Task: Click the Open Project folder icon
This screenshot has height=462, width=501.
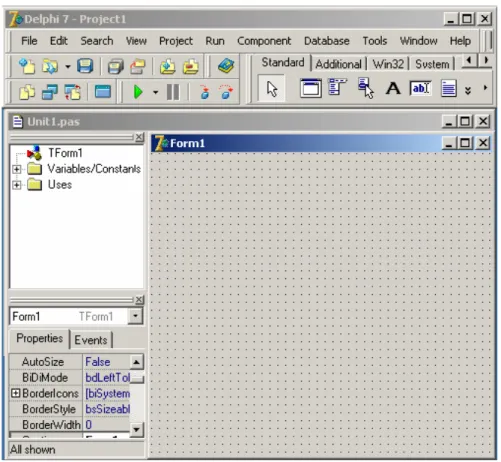Action: pos(138,66)
